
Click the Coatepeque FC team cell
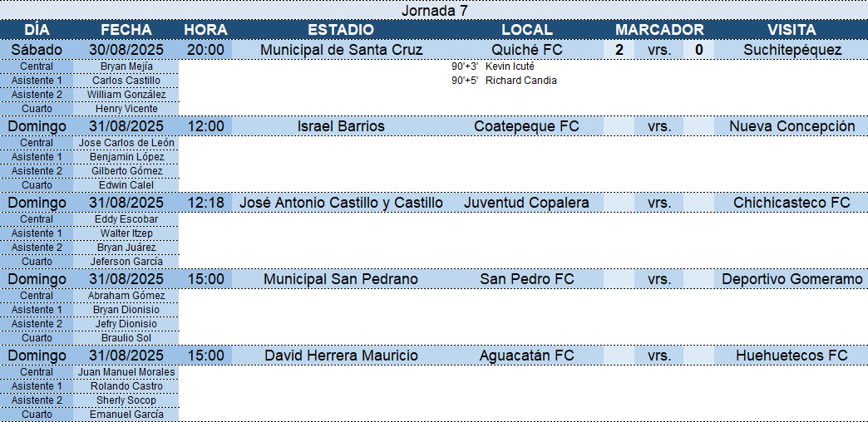coord(526,126)
